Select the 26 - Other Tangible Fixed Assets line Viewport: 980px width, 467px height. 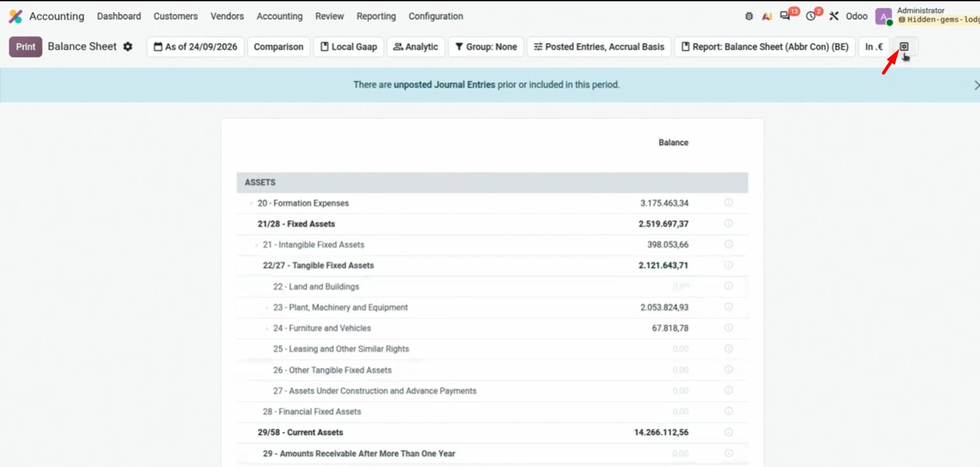click(492, 370)
